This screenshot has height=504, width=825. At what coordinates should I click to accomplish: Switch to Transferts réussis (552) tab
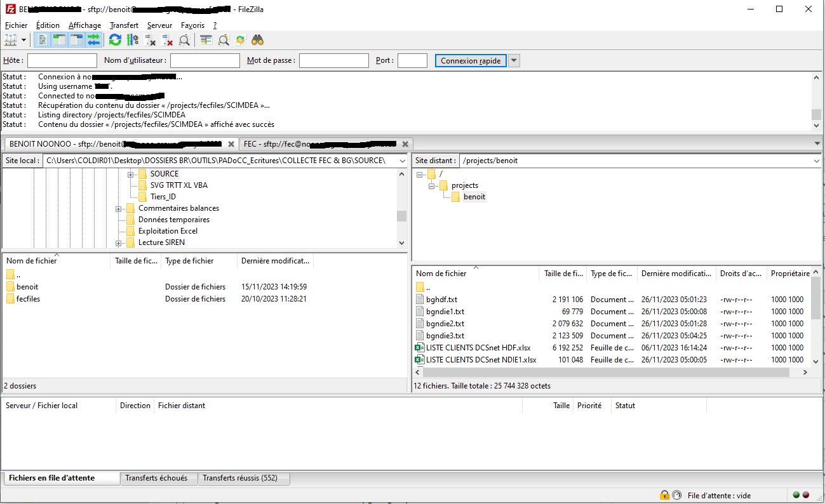[243, 478]
